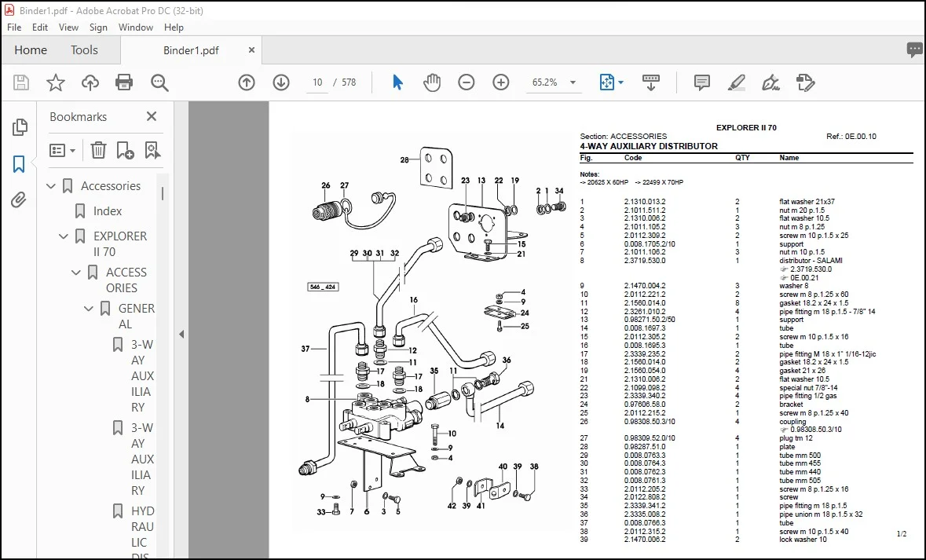This screenshot has height=560, width=926.
Task: Open the Attachments paperclip panel
Action: pos(19,200)
